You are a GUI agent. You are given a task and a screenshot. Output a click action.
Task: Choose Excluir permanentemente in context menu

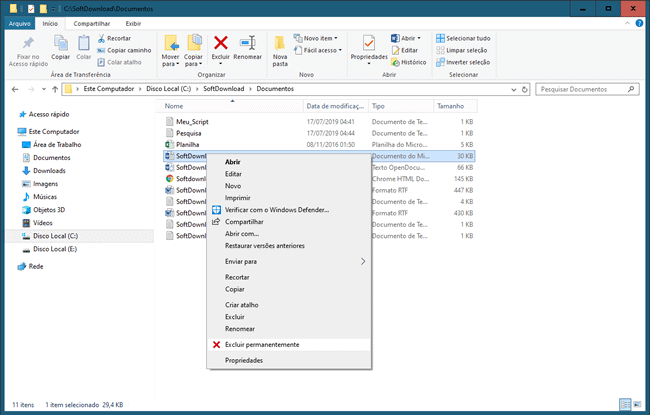click(x=262, y=344)
